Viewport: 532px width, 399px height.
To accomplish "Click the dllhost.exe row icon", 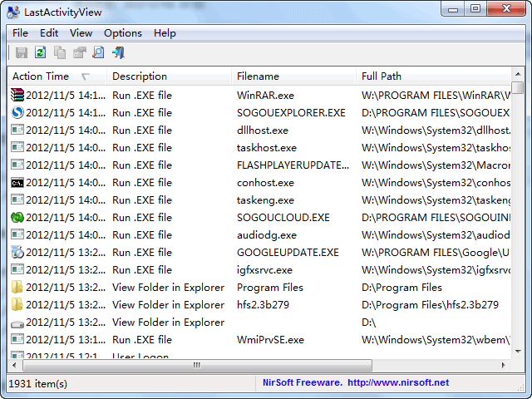I will click(x=17, y=130).
